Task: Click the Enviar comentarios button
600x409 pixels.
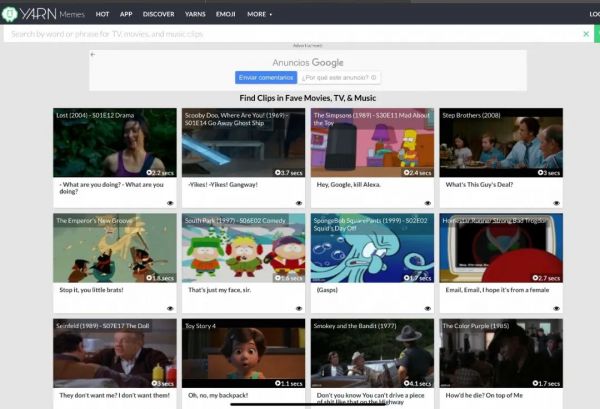Action: [266, 78]
